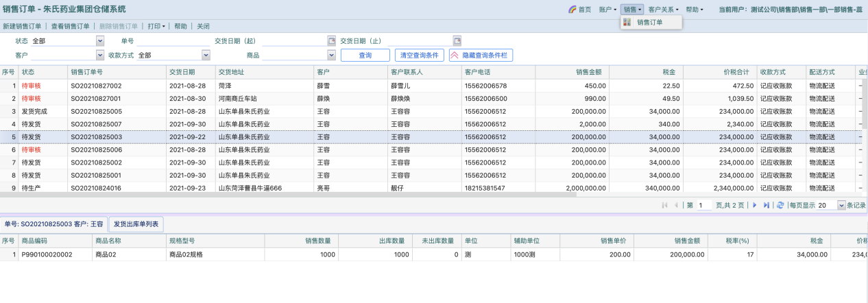Open the 商品 product dropdown

pyautogui.click(x=332, y=55)
